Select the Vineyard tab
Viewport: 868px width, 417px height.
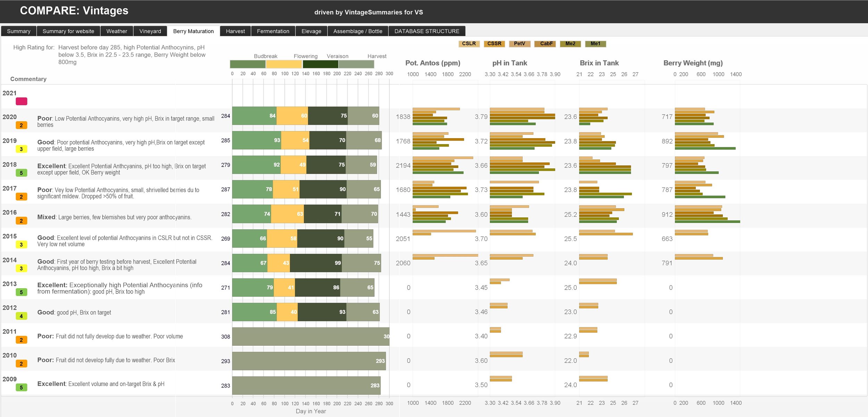click(150, 31)
